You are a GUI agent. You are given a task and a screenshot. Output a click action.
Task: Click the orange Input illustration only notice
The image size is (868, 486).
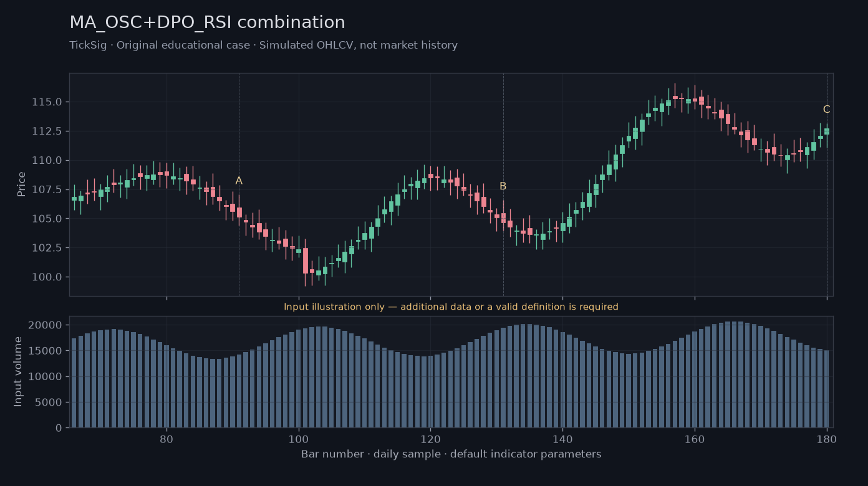(451, 307)
